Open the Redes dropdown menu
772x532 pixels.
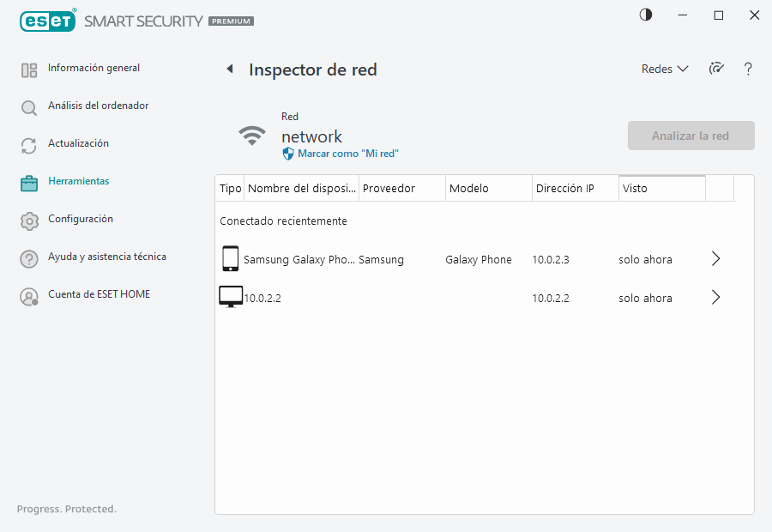665,70
